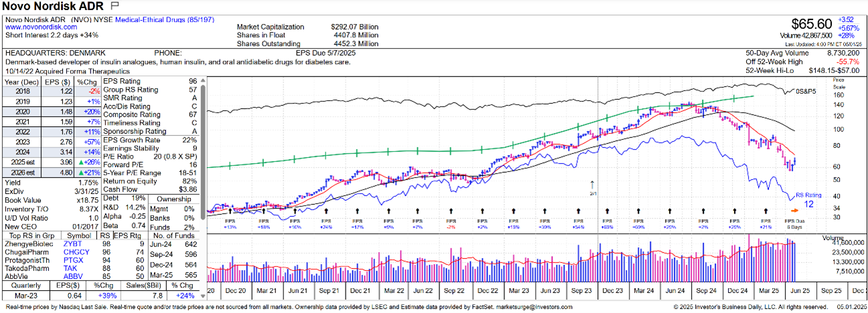Screen dimensions: 868x313
Task: Click the Mar 25 date axis label
Action: coord(769,291)
